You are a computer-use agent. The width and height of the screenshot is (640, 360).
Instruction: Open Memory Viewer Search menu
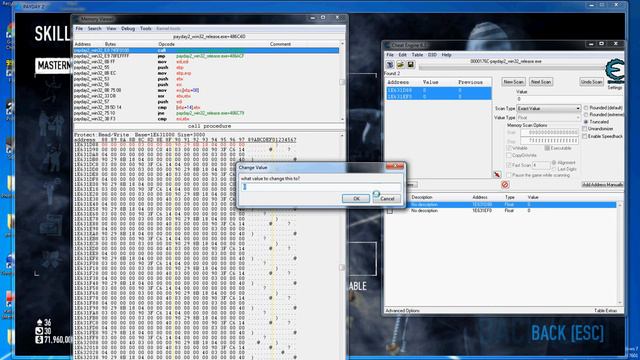pos(94,29)
